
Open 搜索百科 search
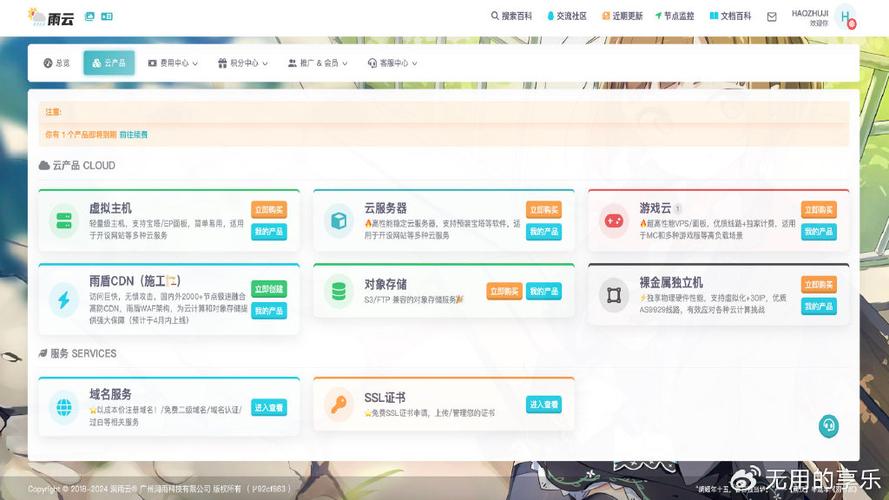511,16
